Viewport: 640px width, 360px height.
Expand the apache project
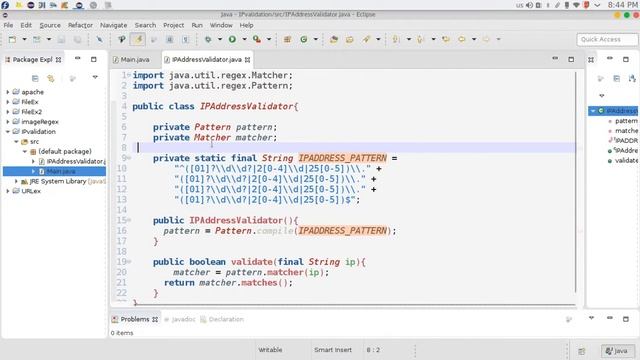(x=7, y=92)
